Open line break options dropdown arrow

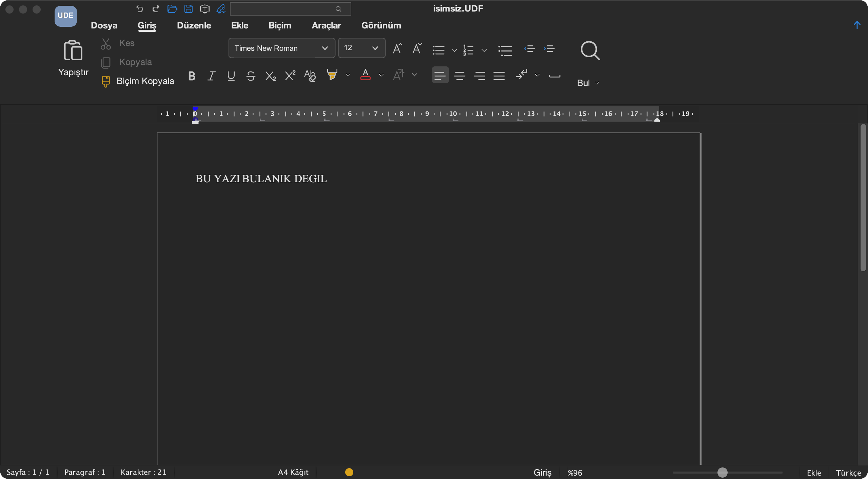click(537, 75)
